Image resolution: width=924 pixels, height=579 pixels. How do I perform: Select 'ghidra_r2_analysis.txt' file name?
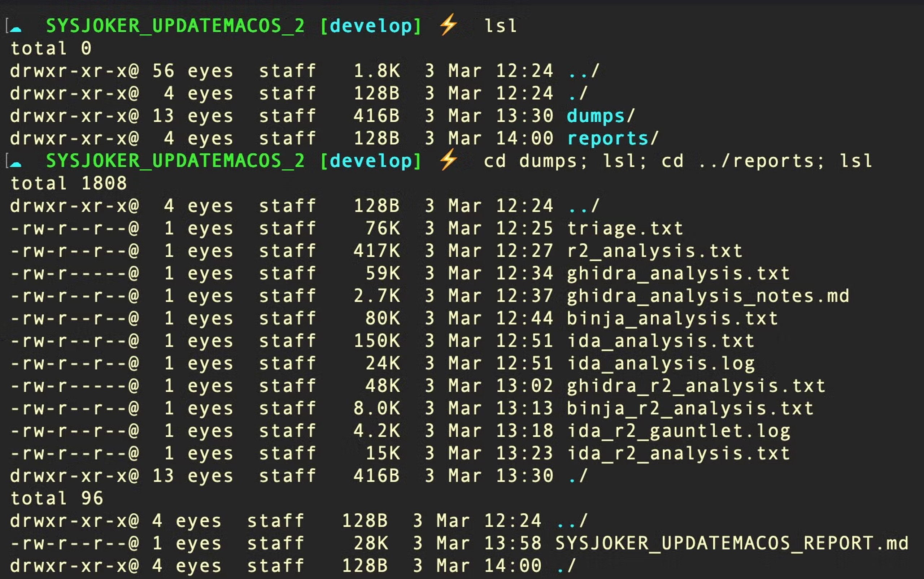click(x=696, y=386)
